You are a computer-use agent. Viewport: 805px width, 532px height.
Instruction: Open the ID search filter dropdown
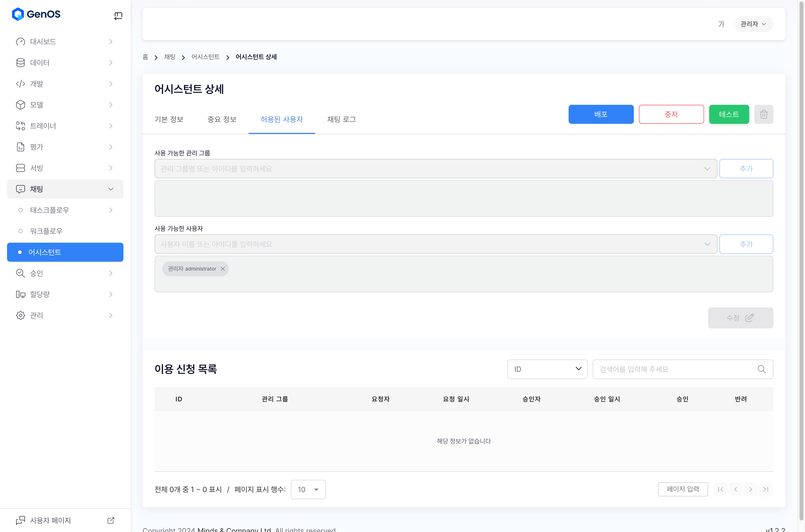[547, 369]
